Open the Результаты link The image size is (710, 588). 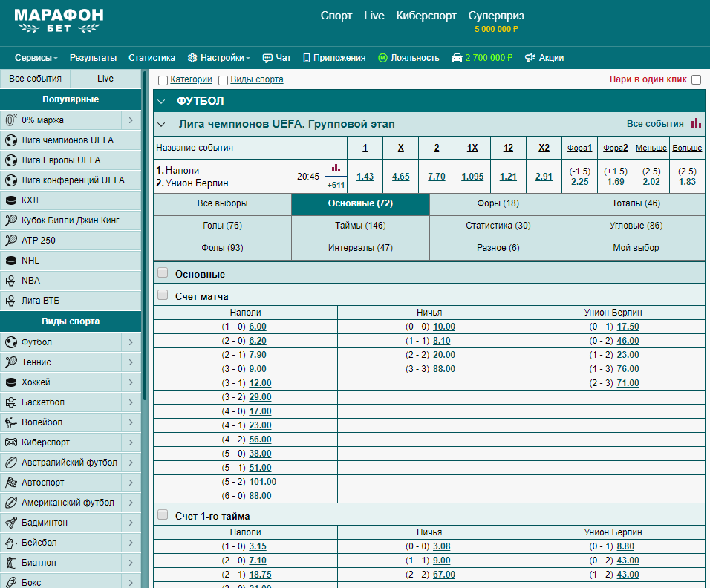pyautogui.click(x=93, y=58)
